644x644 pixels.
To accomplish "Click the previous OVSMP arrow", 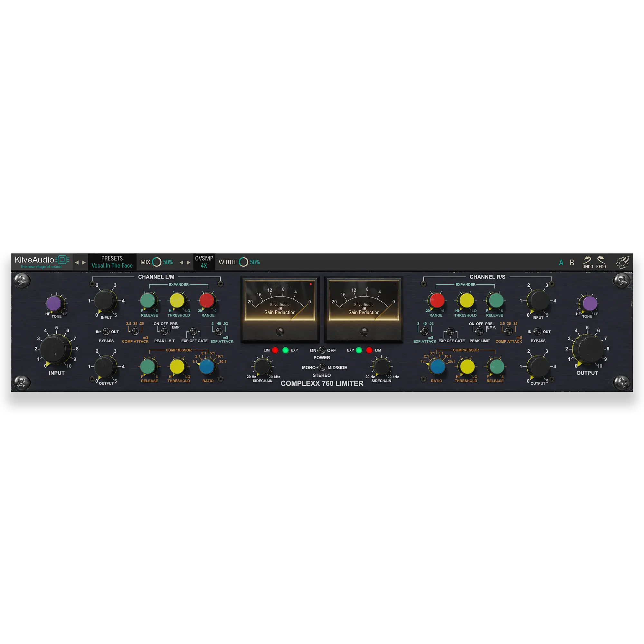I will (x=182, y=262).
